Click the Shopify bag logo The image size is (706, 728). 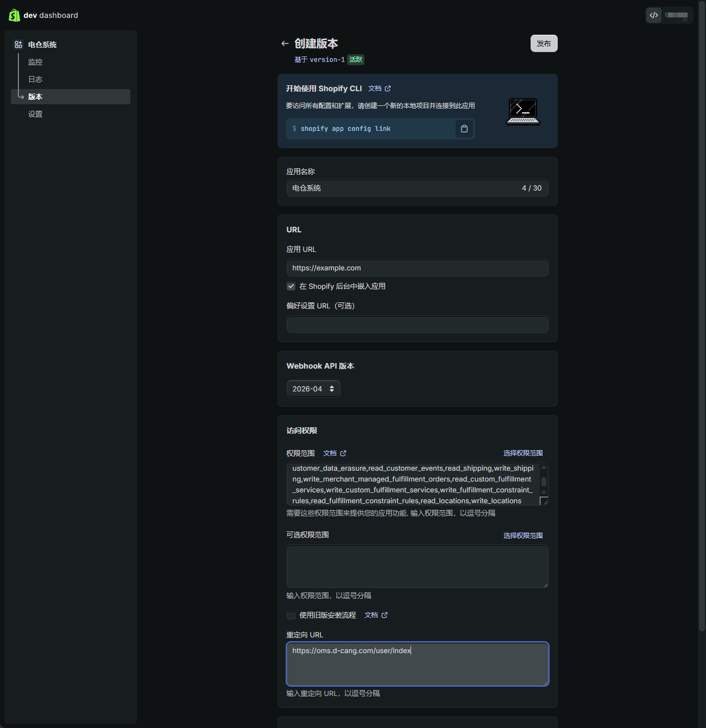click(x=15, y=15)
